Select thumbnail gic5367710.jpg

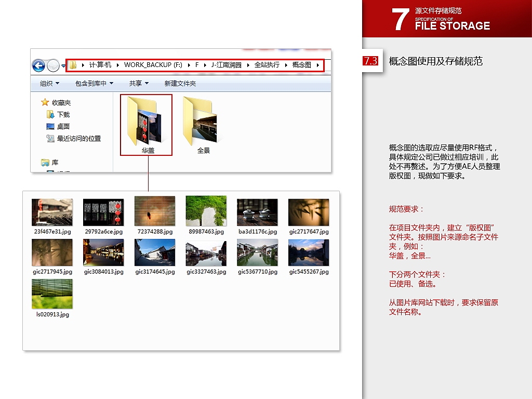[x=257, y=252]
